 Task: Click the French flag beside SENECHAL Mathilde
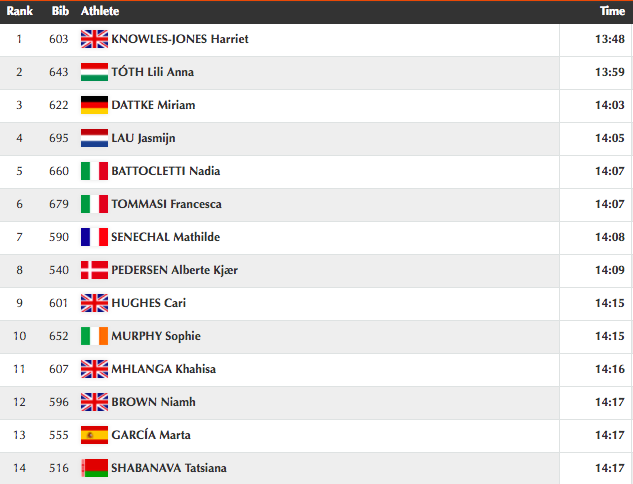(x=94, y=237)
